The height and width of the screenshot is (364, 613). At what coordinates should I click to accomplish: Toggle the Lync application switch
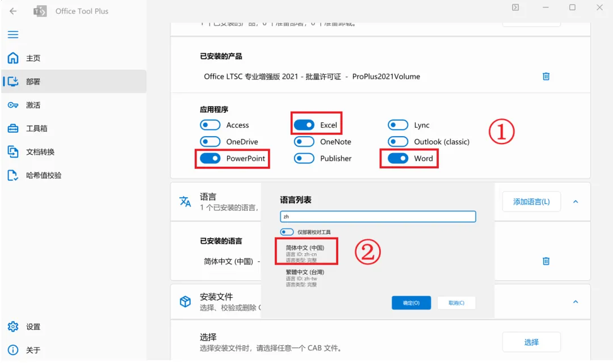tap(398, 125)
